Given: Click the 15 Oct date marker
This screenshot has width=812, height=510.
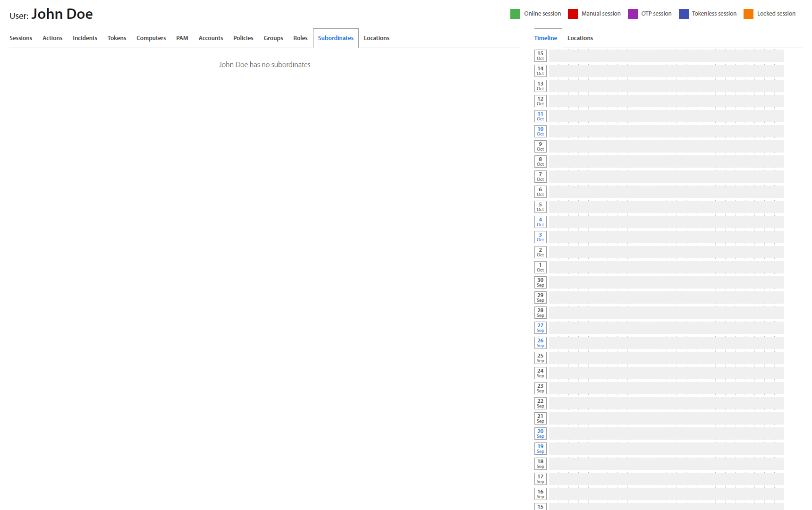Looking at the screenshot, I should [541, 56].
